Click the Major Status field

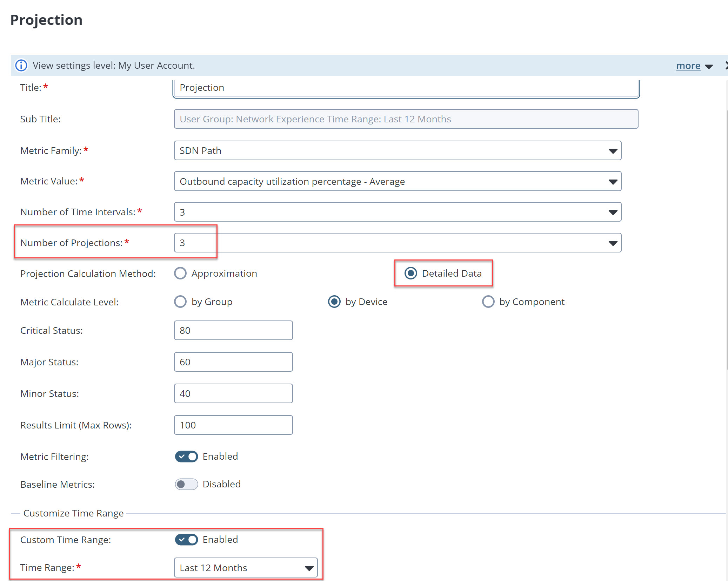tap(233, 362)
